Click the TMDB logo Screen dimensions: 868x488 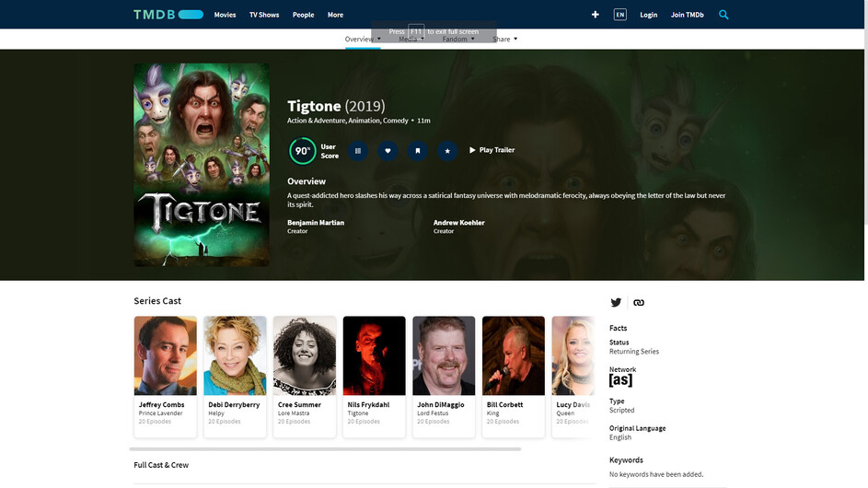[x=168, y=15]
